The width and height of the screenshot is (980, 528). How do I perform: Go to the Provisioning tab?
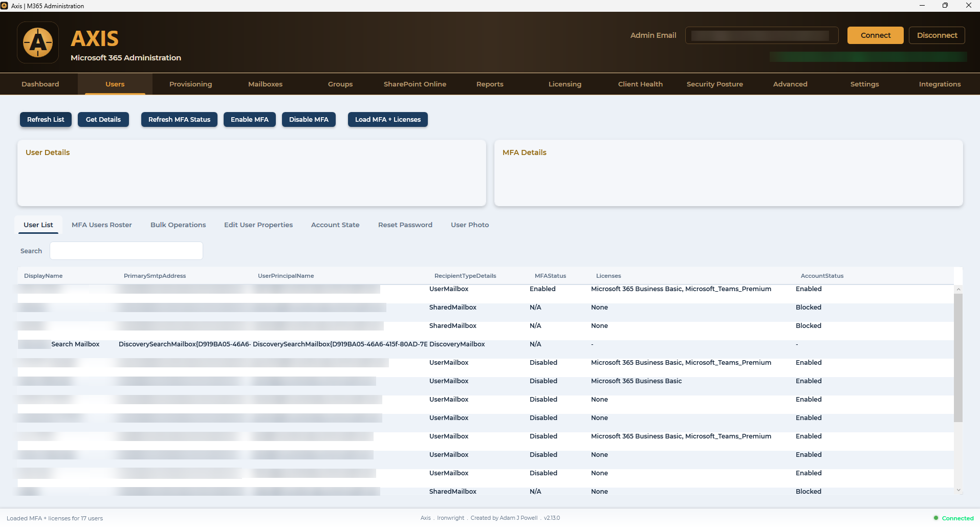tap(190, 84)
